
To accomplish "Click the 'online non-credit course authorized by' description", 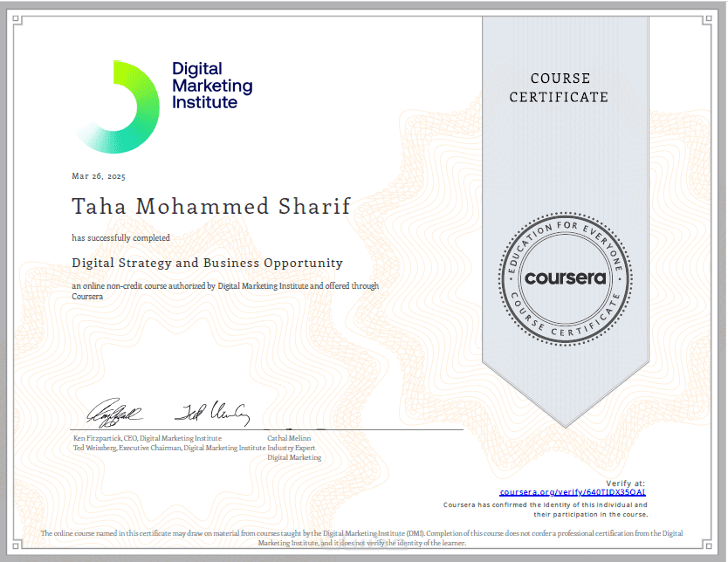I will point(225,291).
